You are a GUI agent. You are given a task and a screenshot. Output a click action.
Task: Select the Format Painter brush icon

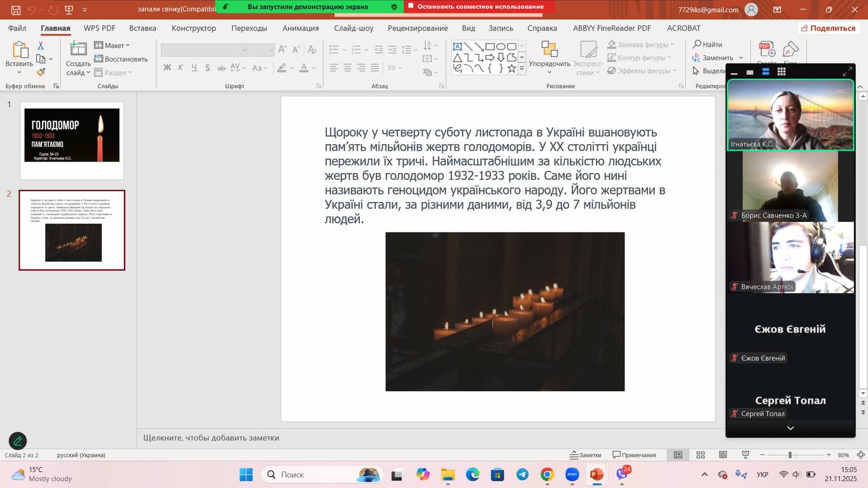41,72
